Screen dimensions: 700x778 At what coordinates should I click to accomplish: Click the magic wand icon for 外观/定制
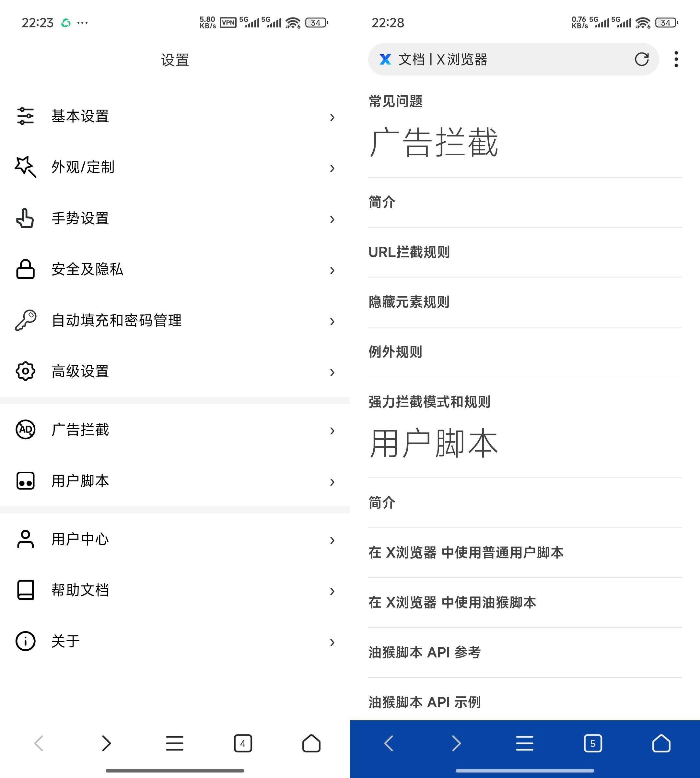(x=25, y=167)
